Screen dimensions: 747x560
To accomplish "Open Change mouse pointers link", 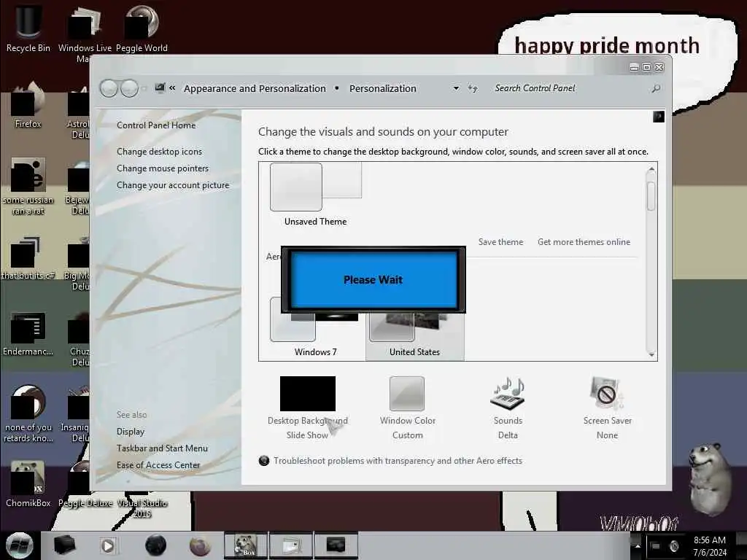I will click(x=163, y=168).
